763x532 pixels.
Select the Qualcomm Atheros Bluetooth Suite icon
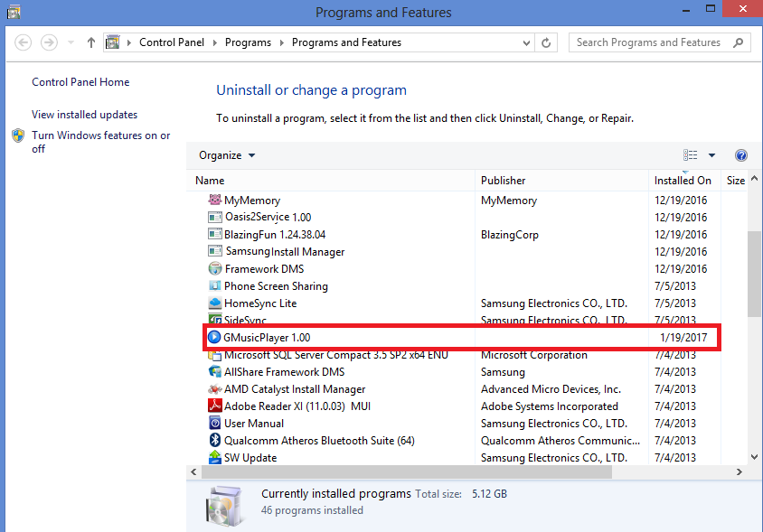[x=215, y=441]
